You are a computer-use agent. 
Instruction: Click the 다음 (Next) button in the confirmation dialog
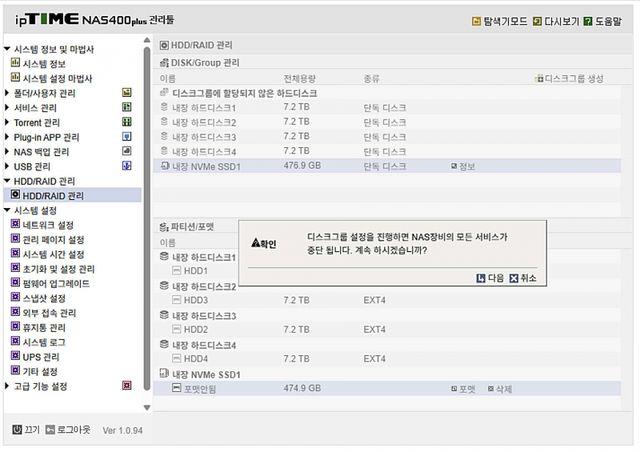pos(489,278)
